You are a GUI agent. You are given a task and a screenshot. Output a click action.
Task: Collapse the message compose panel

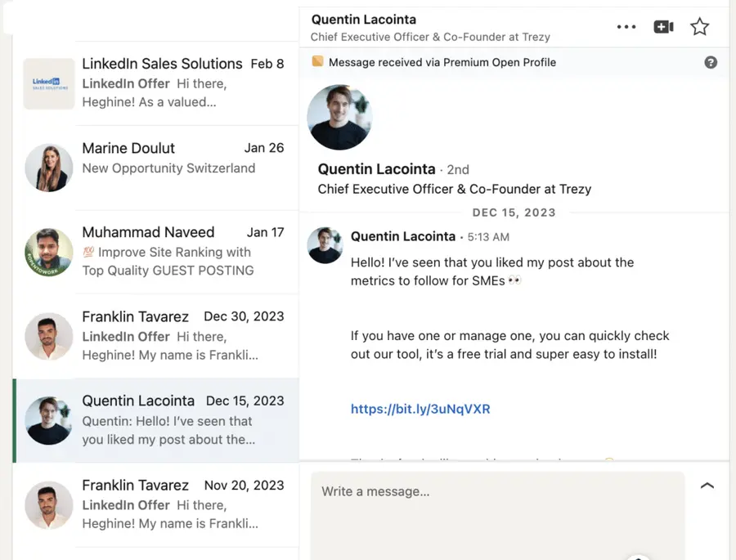pyautogui.click(x=707, y=485)
